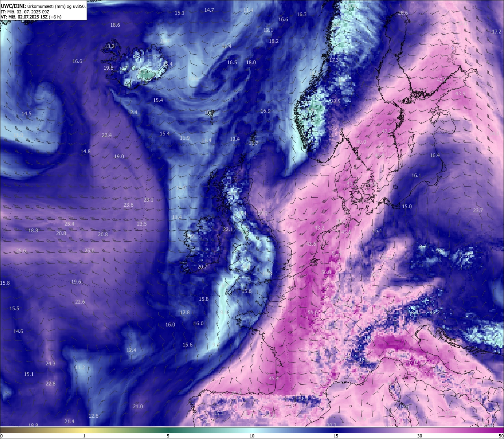This screenshot has width=504, height=439.
Task: Click the map value label '18.0'
Action: pos(251,62)
